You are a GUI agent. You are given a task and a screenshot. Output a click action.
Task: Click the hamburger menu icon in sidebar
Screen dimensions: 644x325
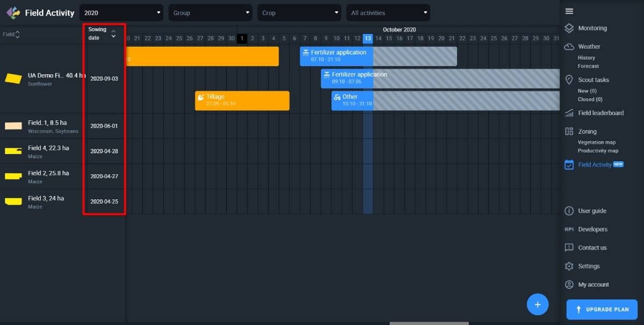[569, 11]
